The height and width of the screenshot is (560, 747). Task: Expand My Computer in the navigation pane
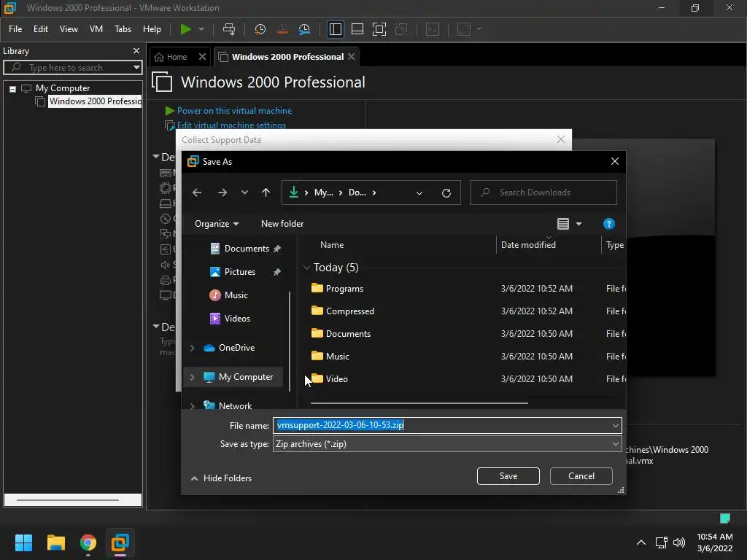point(192,377)
